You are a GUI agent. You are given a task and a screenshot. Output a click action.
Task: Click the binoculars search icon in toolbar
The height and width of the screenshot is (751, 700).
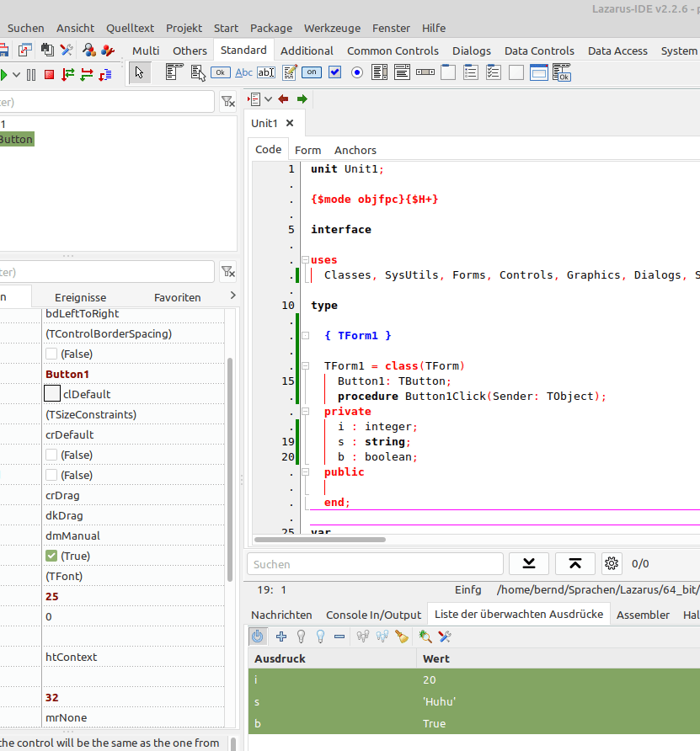pos(47,50)
